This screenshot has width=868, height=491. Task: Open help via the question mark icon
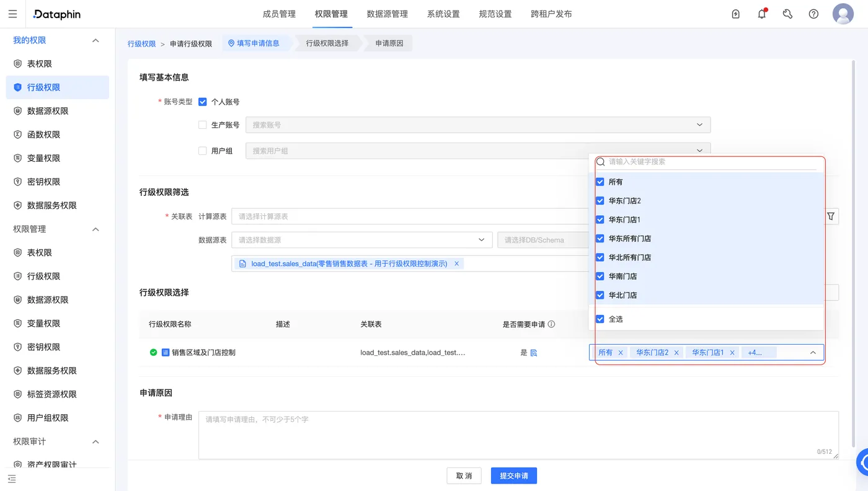(x=813, y=14)
